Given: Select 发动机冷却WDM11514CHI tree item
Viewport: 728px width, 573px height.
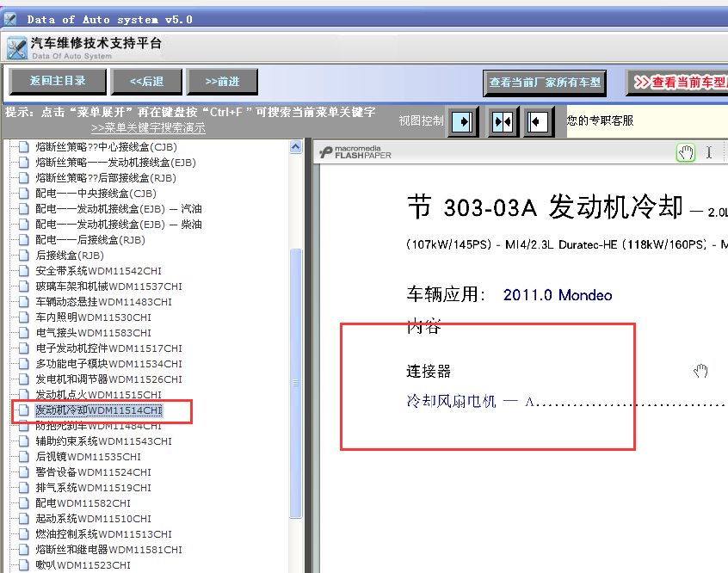Looking at the screenshot, I should [x=98, y=410].
